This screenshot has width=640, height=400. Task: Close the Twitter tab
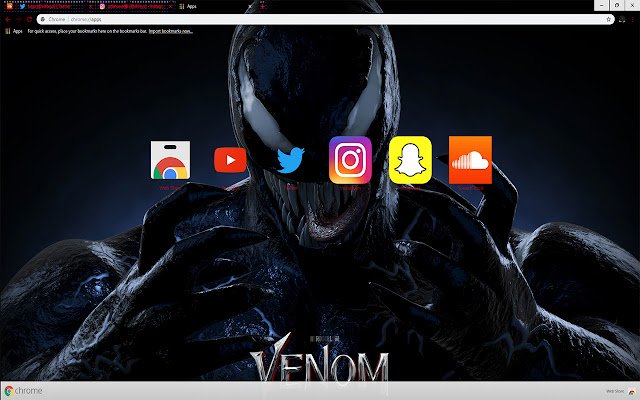pyautogui.click(x=91, y=7)
